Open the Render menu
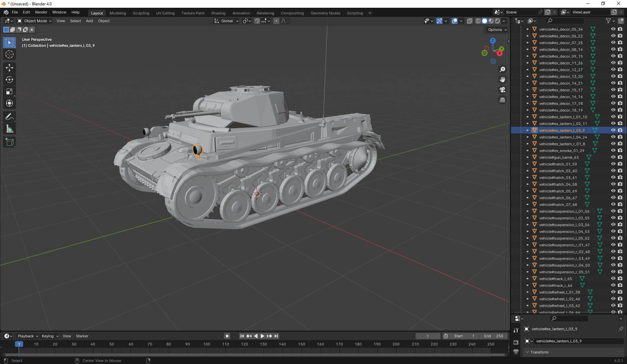This screenshot has height=364, width=627. point(41,12)
